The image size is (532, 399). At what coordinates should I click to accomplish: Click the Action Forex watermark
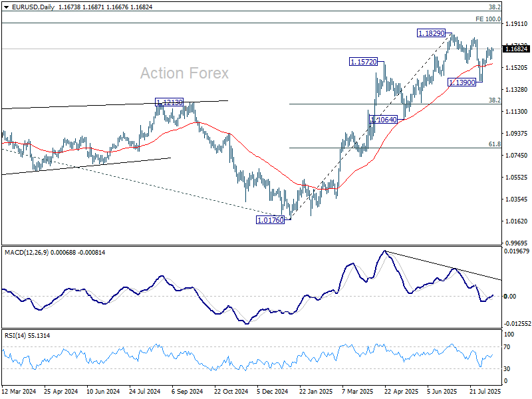[x=185, y=73]
